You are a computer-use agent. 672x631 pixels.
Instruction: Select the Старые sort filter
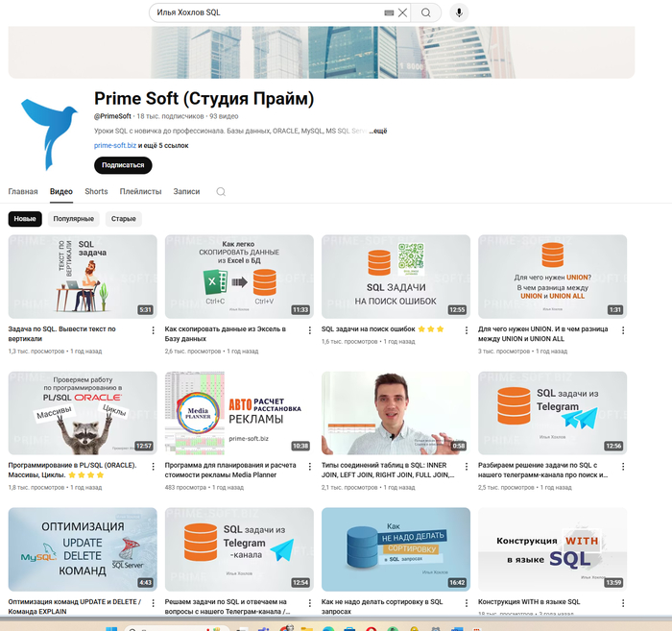click(x=124, y=219)
